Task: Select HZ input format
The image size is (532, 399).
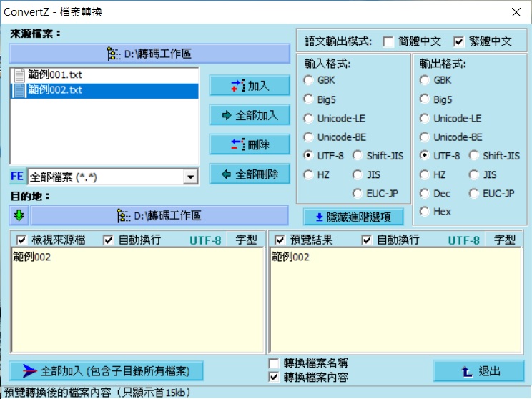Action: pos(308,174)
